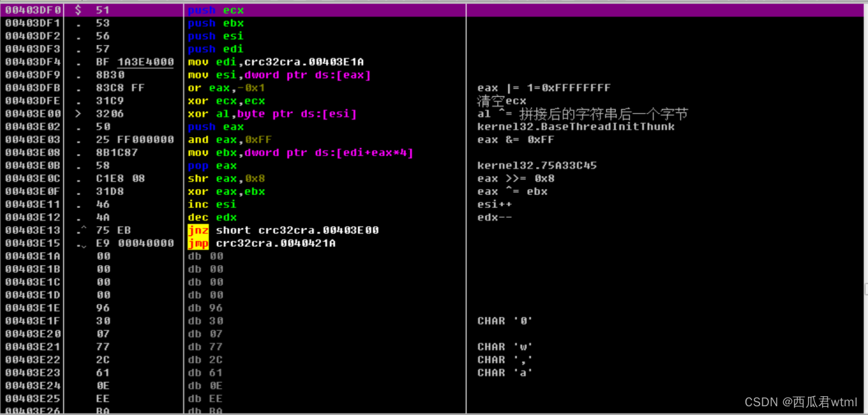Screen dimensions: 868x415
Task: Select the db 96 data byte row
Action: pos(202,307)
